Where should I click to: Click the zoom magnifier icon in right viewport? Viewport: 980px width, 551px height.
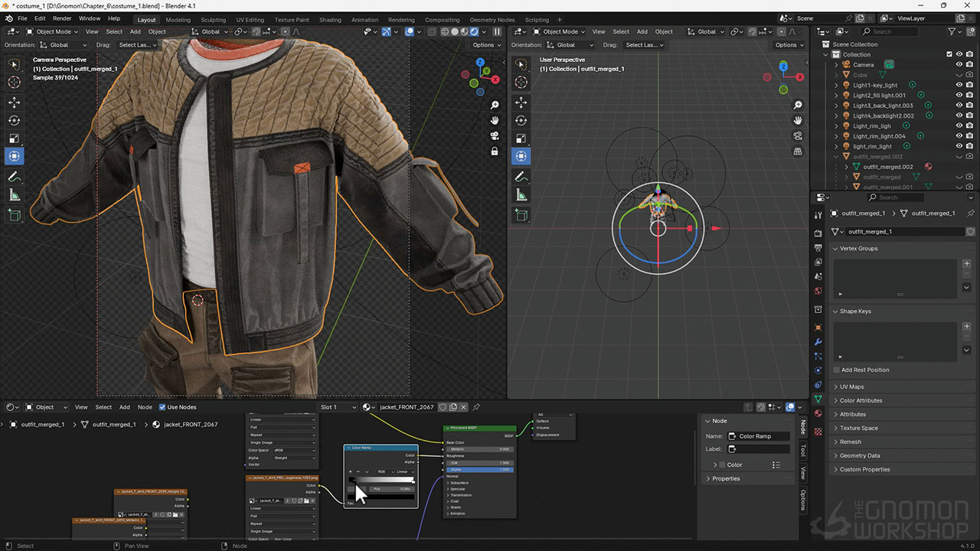[798, 105]
